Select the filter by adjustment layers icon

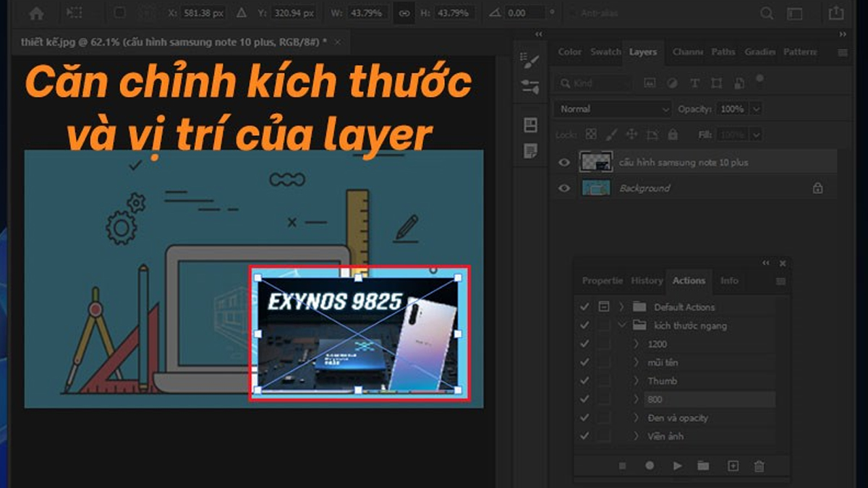click(x=671, y=83)
